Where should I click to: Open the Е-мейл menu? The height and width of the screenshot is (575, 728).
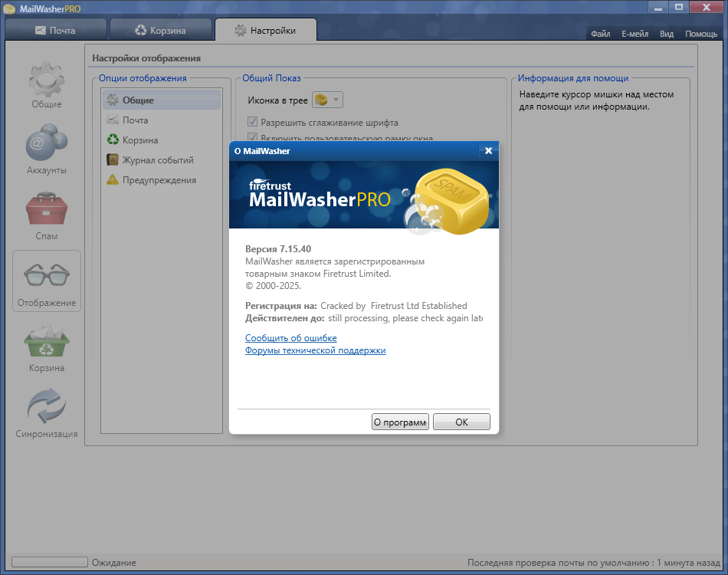(x=635, y=34)
